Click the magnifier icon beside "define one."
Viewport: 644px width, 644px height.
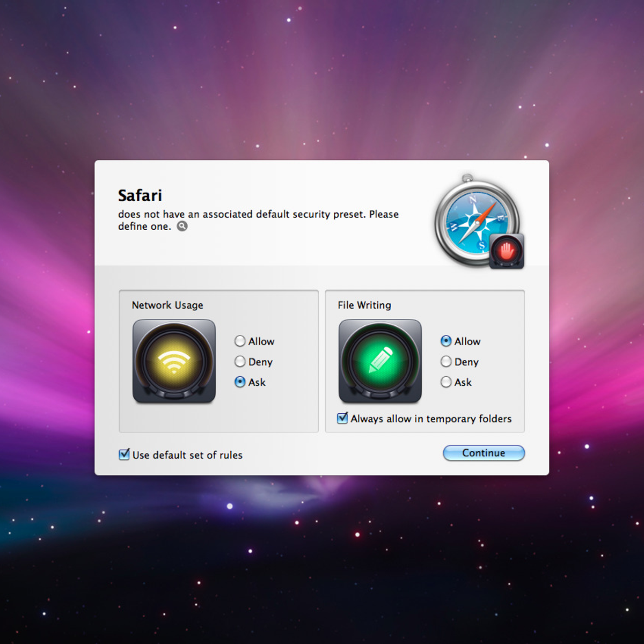tap(182, 226)
